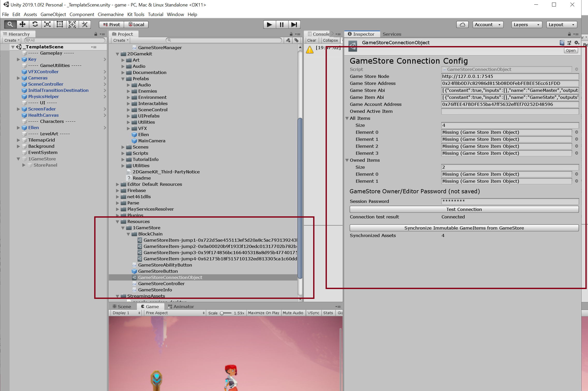This screenshot has width=588, height=391.
Task: Open the Layers dropdown
Action: pyautogui.click(x=526, y=24)
